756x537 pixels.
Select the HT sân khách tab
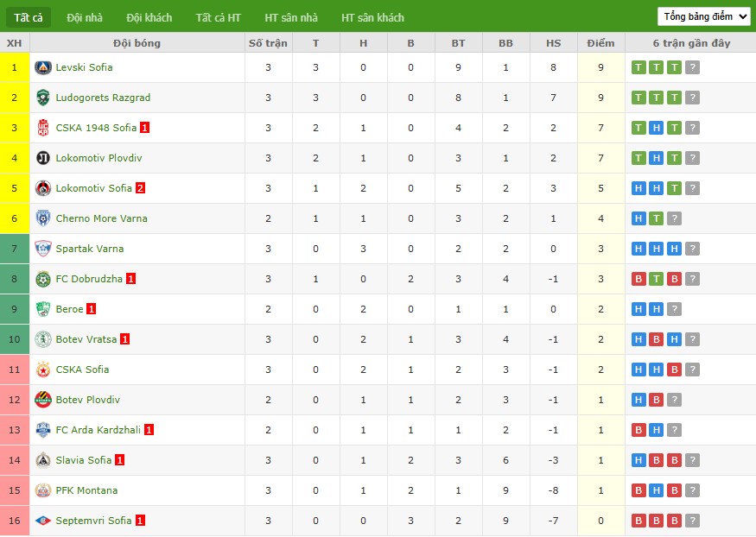tap(372, 18)
